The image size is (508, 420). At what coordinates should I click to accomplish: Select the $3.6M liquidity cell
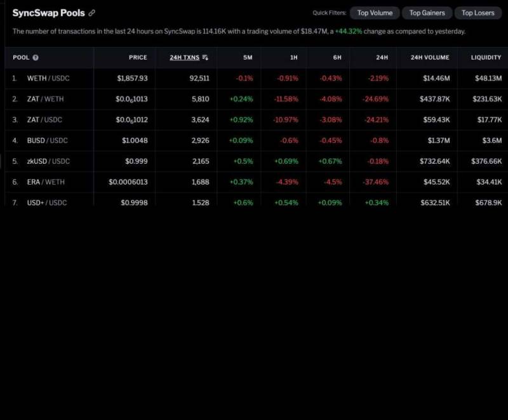pyautogui.click(x=491, y=140)
